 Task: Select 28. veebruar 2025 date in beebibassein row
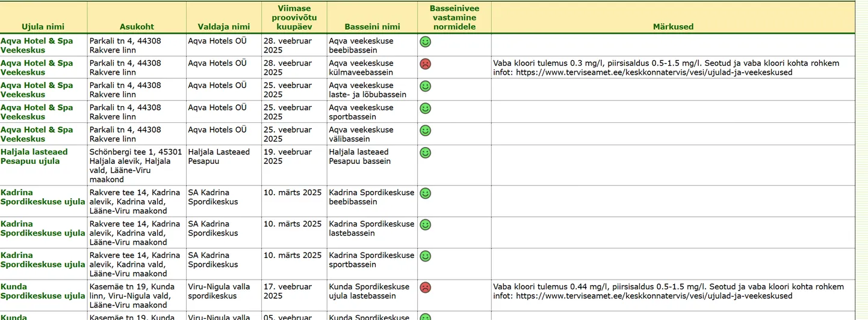click(294, 45)
